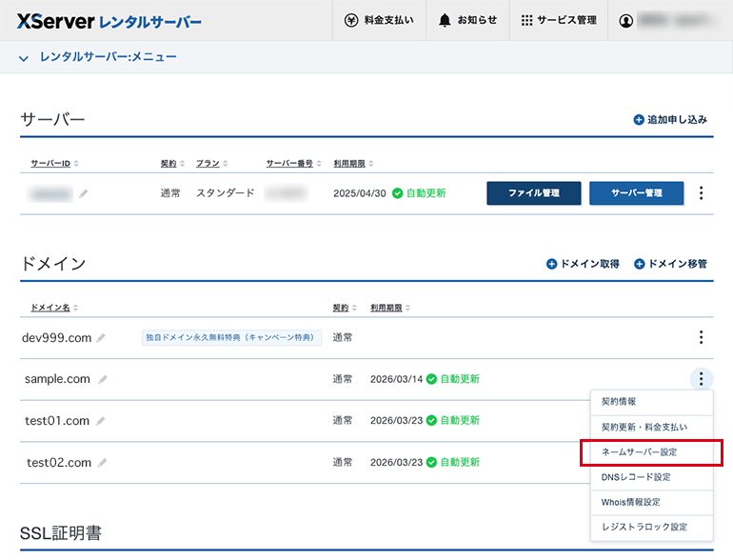Image resolution: width=733 pixels, height=560 pixels.
Task: Click the test02.com domain name
Action: (59, 462)
